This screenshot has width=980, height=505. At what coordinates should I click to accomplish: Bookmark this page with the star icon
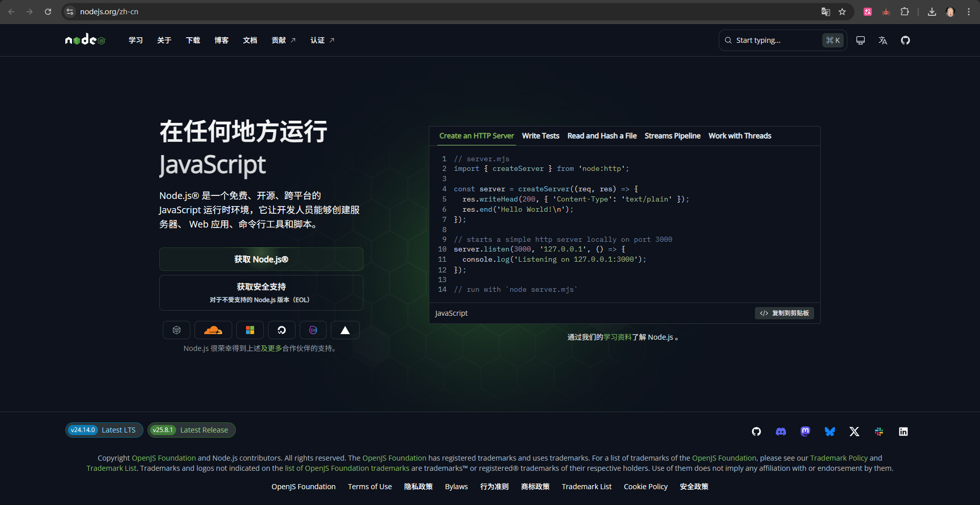tap(842, 12)
